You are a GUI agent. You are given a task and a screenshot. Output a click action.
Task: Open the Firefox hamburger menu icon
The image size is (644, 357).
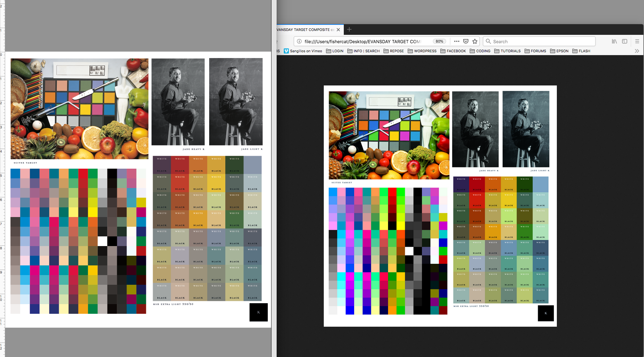pyautogui.click(x=637, y=41)
